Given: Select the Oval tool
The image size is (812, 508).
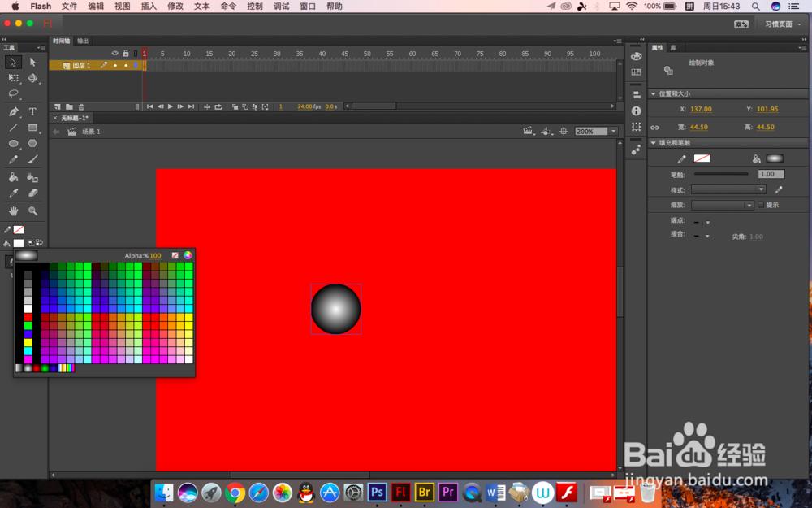Looking at the screenshot, I should 13,144.
